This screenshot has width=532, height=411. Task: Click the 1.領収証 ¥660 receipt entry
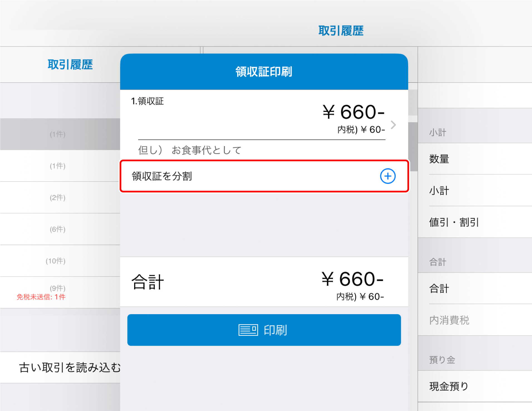pyautogui.click(x=259, y=114)
